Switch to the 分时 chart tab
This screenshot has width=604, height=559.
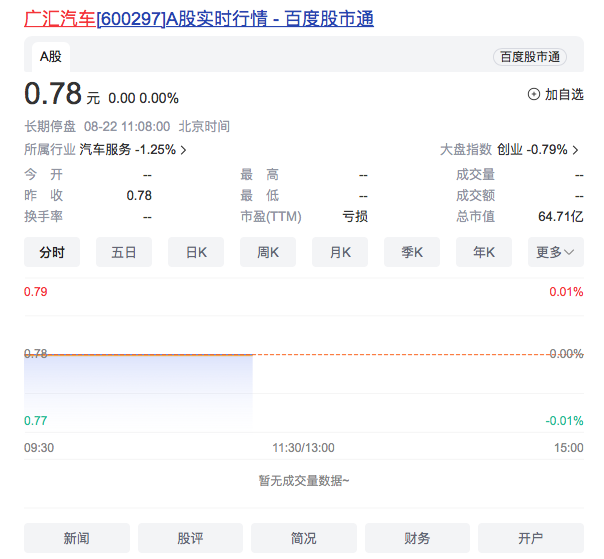click(52, 252)
